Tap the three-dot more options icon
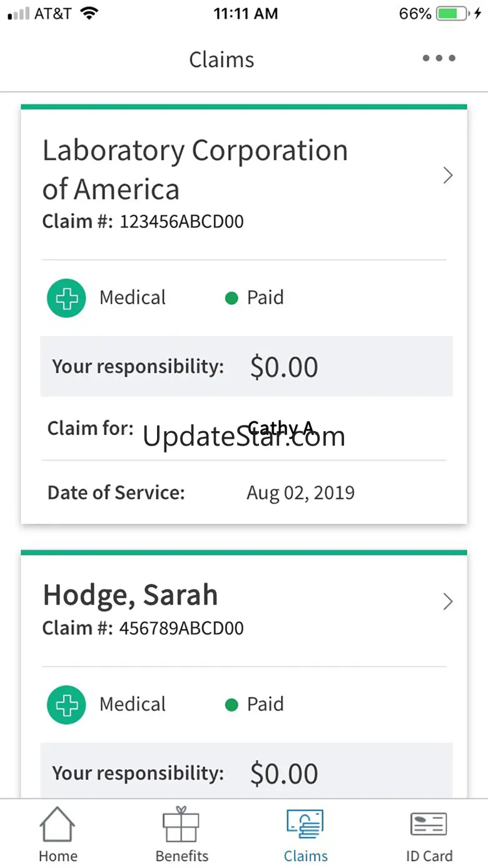This screenshot has height=868, width=488. [x=439, y=59]
